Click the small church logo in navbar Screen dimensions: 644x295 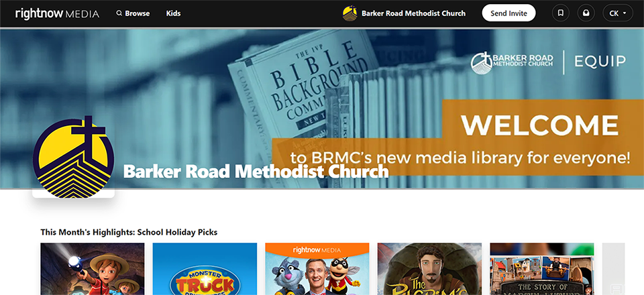(x=350, y=13)
